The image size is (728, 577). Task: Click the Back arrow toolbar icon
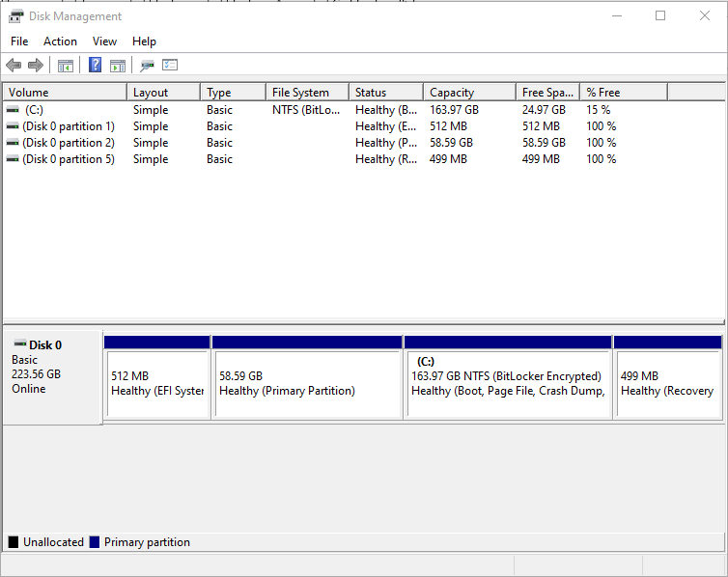coord(14,66)
